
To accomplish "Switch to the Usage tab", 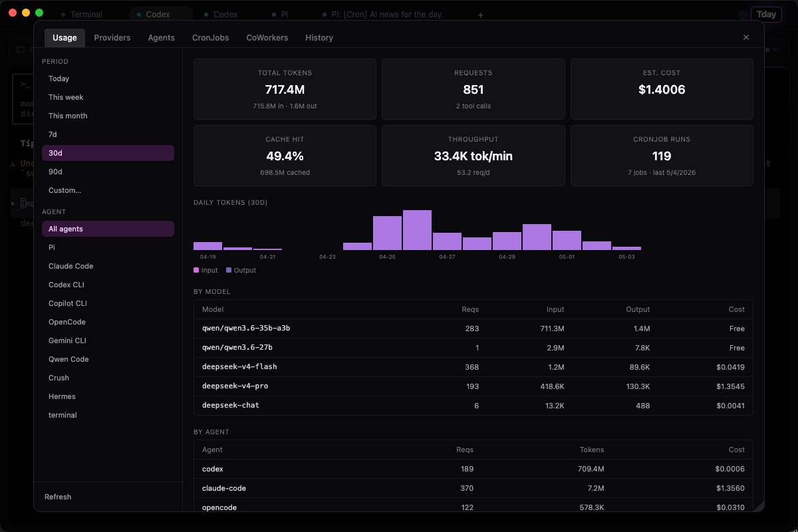I will coord(65,38).
